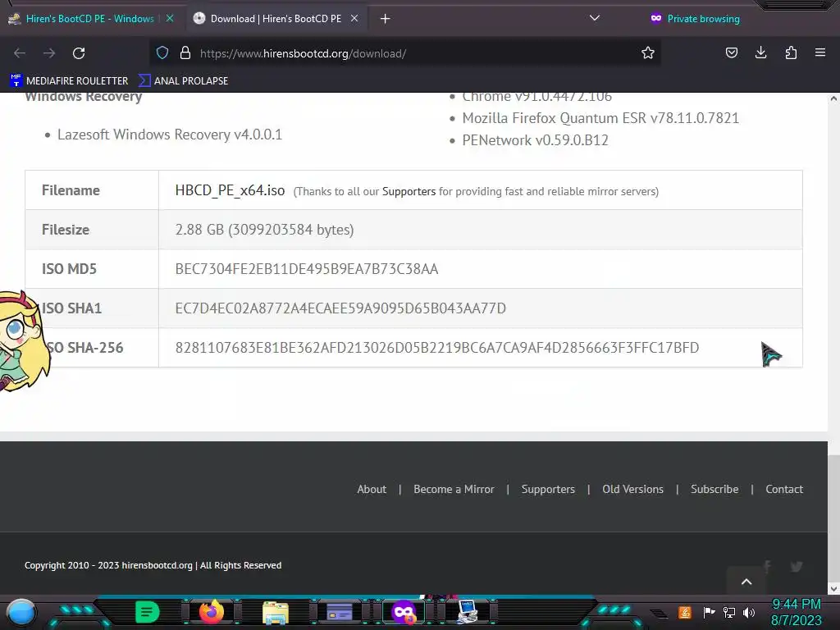The image size is (840, 630).
Task: Open the tracking protection shield icon
Action: tap(162, 52)
